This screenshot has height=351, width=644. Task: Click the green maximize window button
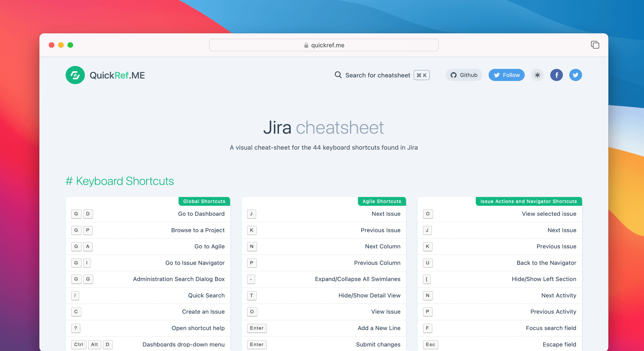[x=70, y=45]
